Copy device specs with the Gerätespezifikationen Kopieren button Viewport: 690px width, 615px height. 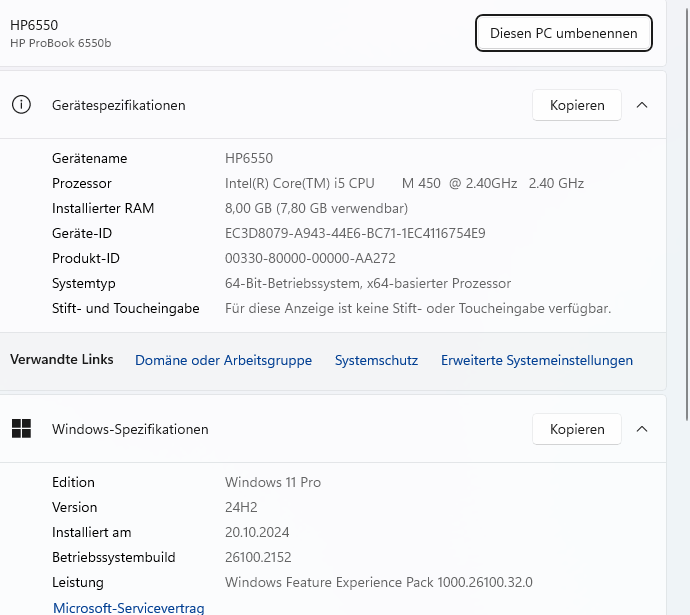coord(577,105)
